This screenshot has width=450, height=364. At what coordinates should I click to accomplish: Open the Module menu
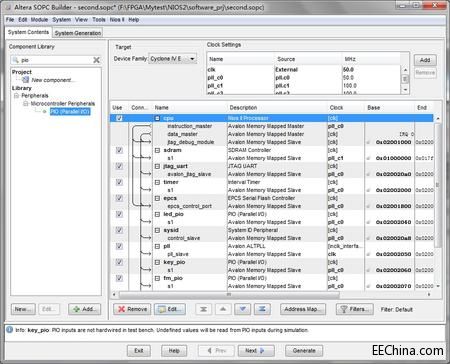39,20
